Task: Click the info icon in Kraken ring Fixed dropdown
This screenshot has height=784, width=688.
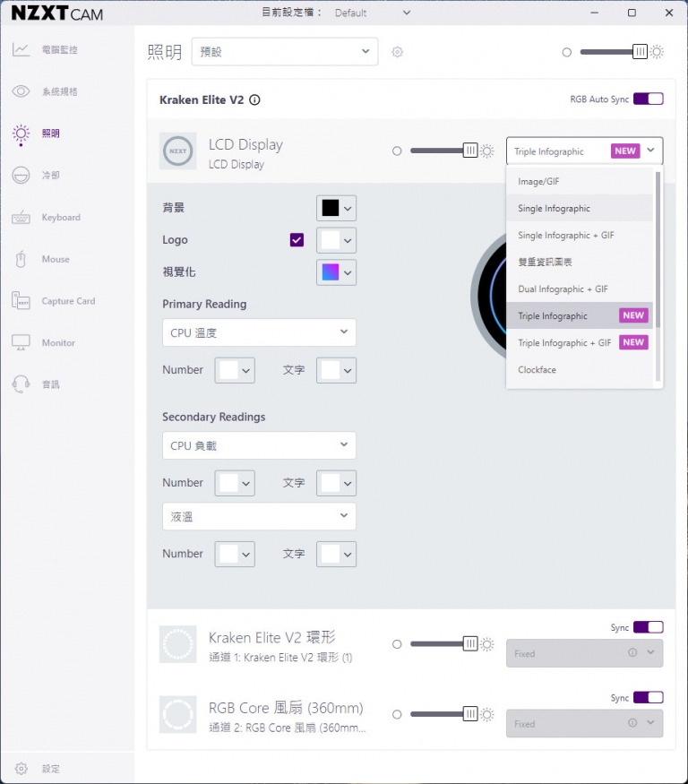Action: click(x=632, y=652)
